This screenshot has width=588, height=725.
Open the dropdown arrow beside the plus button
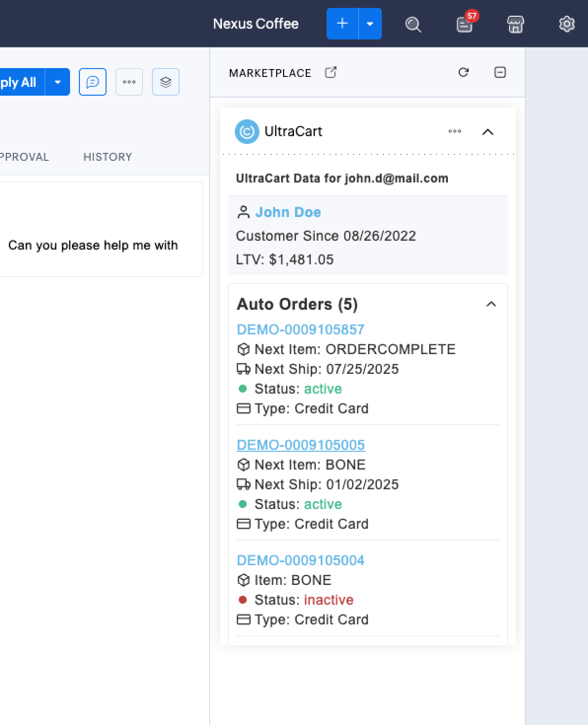pyautogui.click(x=370, y=24)
